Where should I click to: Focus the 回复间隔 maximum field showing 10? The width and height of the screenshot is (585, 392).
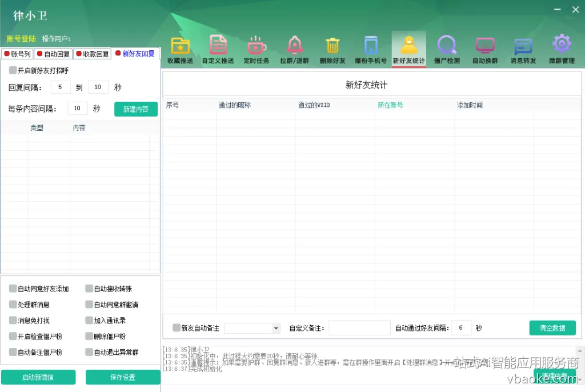coord(98,87)
